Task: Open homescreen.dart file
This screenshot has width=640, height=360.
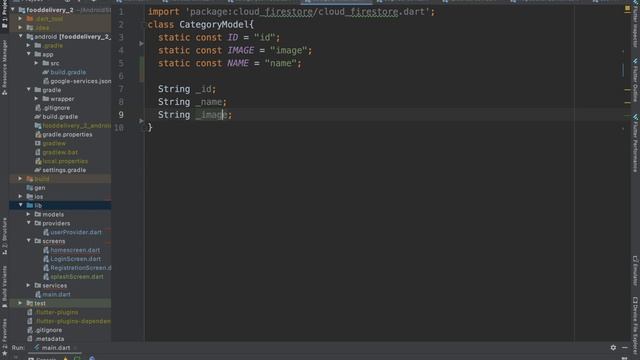Action: [71, 250]
